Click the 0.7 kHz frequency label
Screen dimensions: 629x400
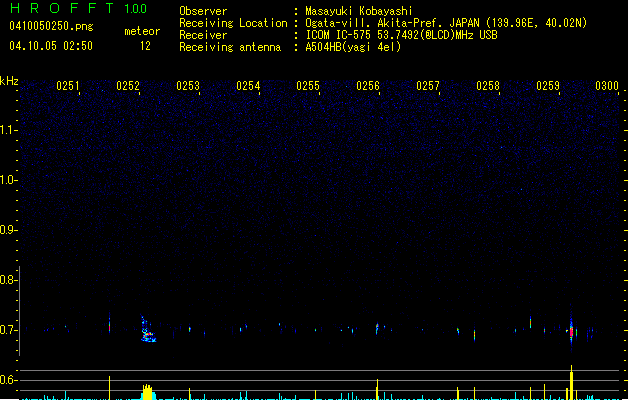[x=8, y=330]
